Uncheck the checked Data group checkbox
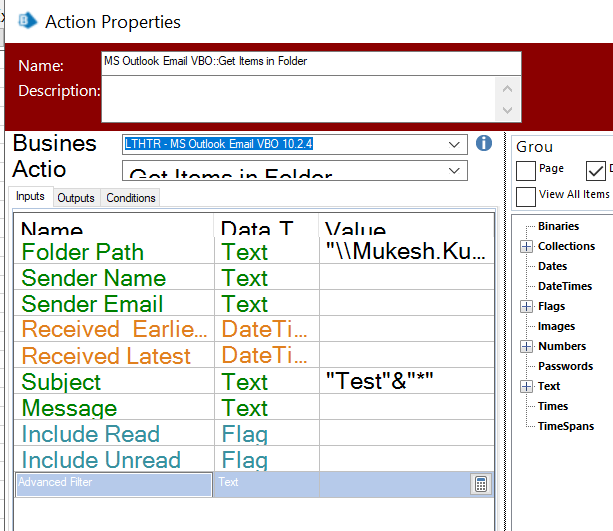The height and width of the screenshot is (531, 613). point(596,170)
